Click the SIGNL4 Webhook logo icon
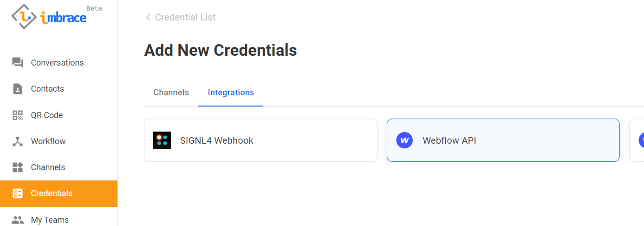This screenshot has width=644, height=226. tap(162, 140)
